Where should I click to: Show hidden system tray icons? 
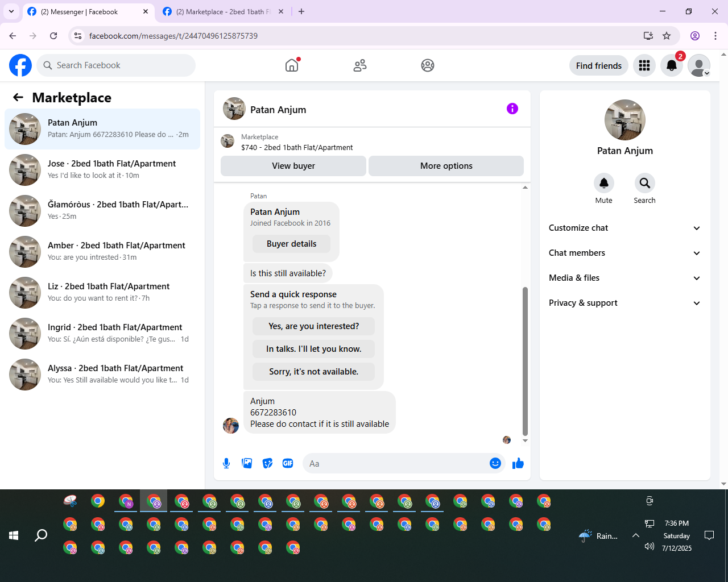tap(636, 535)
